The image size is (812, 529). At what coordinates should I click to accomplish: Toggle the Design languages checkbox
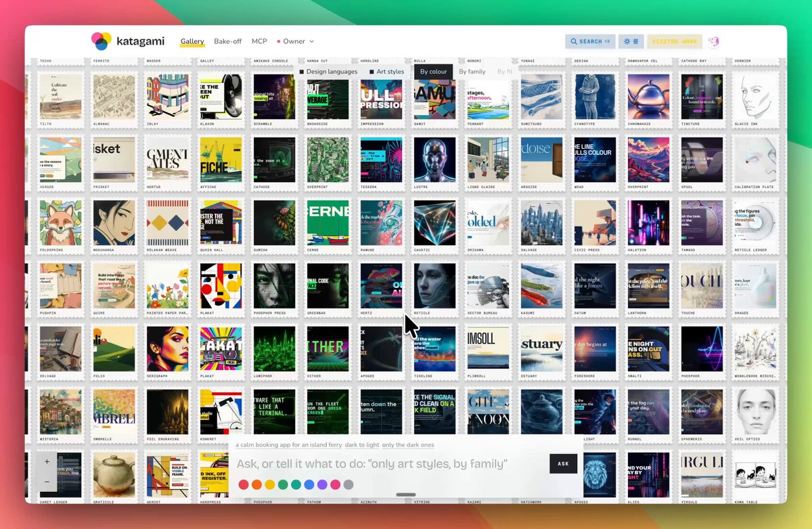click(x=302, y=72)
